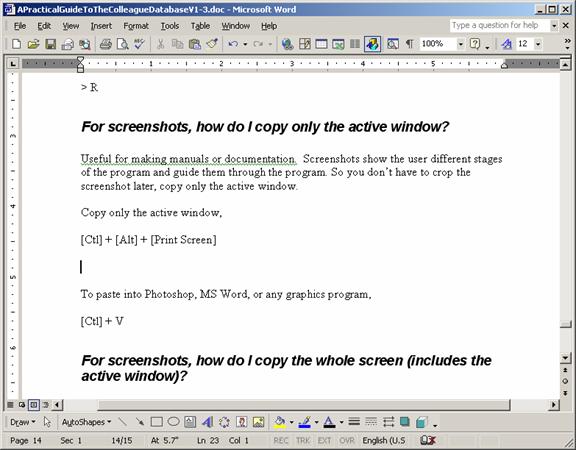
Task: Toggle the Show/Hide paragraph marks button
Action: click(409, 44)
